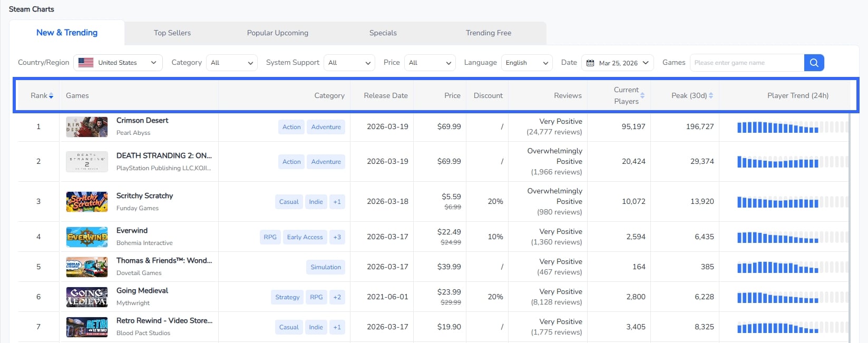Open the Trending Free tab
Viewport: 868px width, 343px height.
[489, 33]
